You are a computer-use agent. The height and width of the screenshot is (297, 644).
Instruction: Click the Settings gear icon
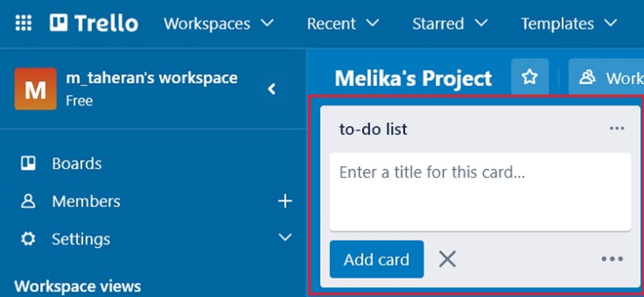(x=28, y=239)
